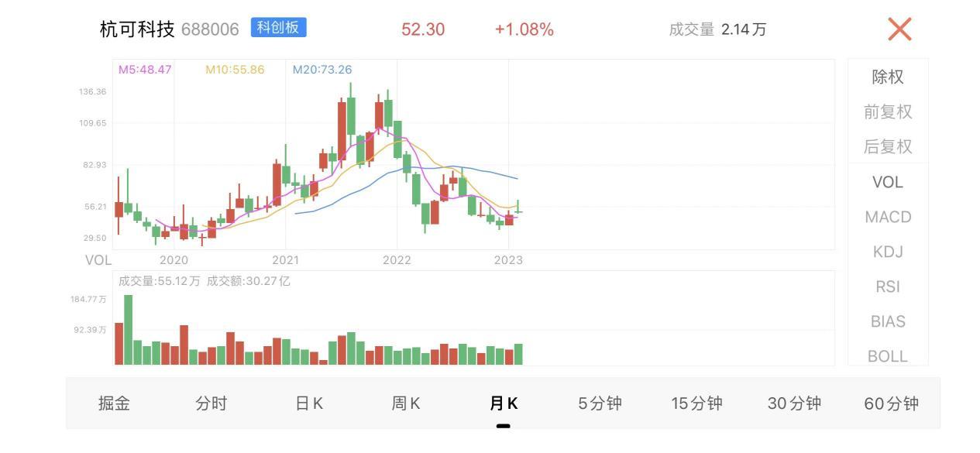Switch to 周K weekly candlestick tab

[406, 403]
